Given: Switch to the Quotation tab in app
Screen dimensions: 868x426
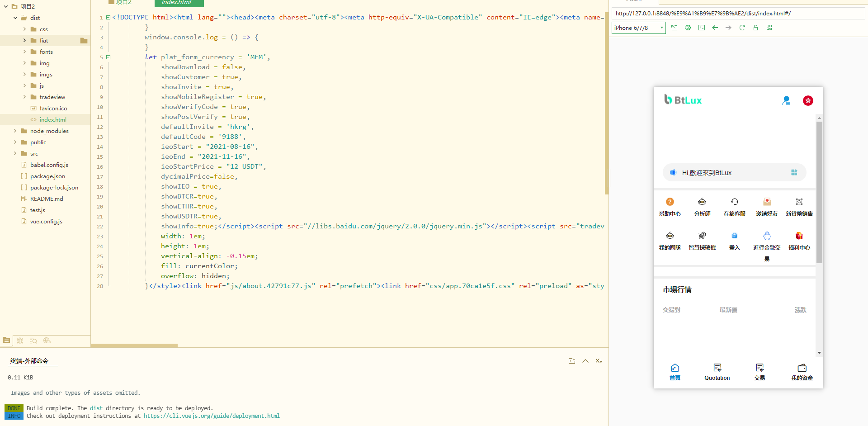Looking at the screenshot, I should [717, 372].
